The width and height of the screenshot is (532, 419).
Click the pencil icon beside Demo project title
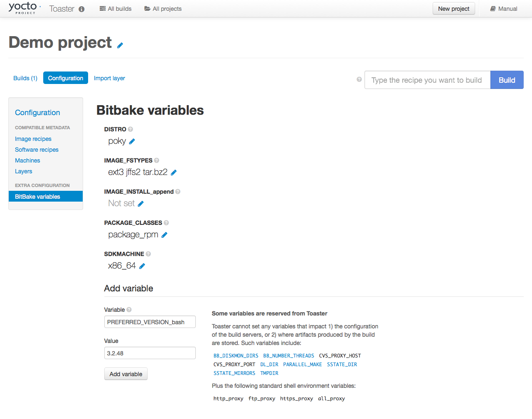click(x=120, y=45)
